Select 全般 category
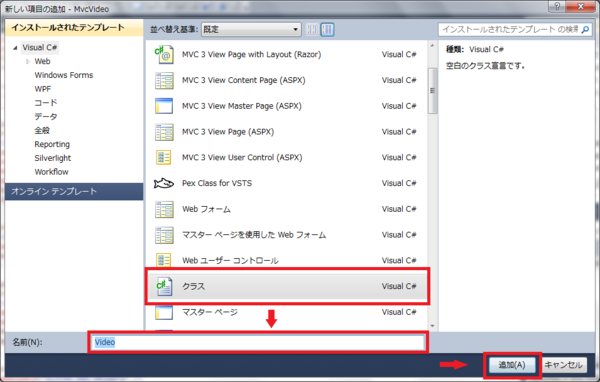This screenshot has height=382, width=600. [42, 130]
